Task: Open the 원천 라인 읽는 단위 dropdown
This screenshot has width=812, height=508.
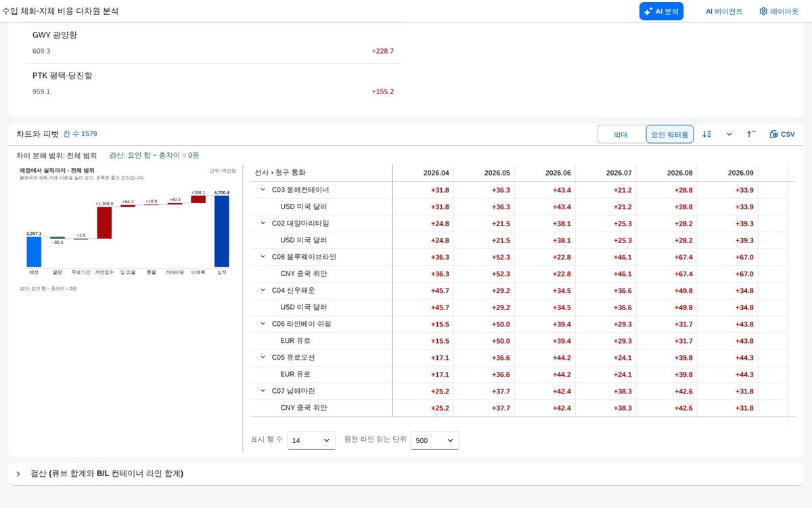Action: click(434, 440)
